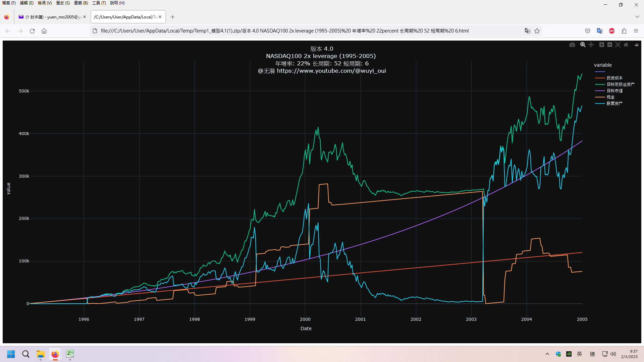
Task: Close the local HTML file tab
Action: (x=160, y=17)
